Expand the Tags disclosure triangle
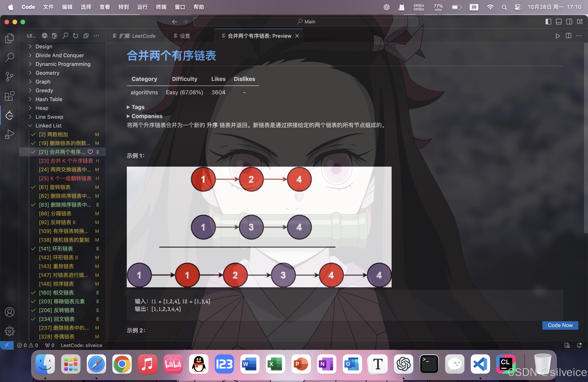Image resolution: width=588 pixels, height=382 pixels. pyautogui.click(x=128, y=107)
